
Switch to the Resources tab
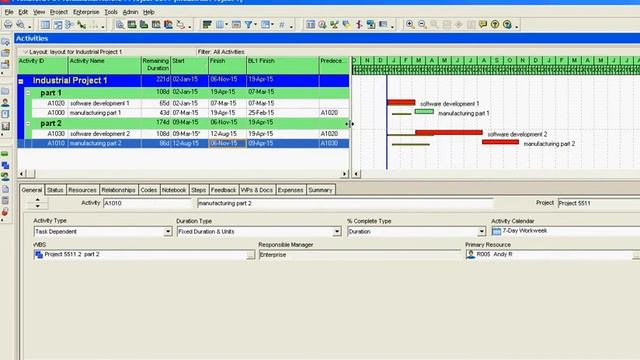(82, 190)
